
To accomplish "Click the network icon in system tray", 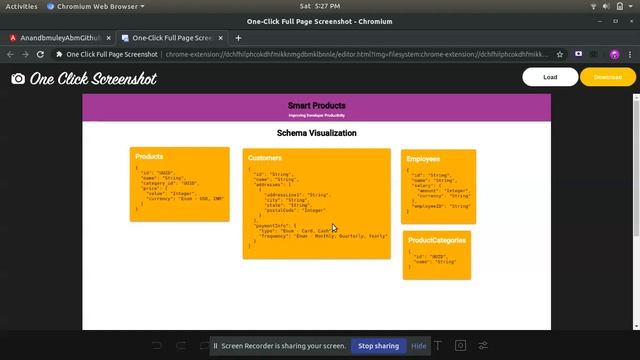I will click(593, 6).
